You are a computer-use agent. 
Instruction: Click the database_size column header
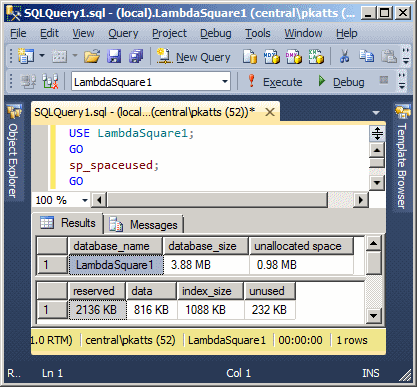(x=206, y=246)
